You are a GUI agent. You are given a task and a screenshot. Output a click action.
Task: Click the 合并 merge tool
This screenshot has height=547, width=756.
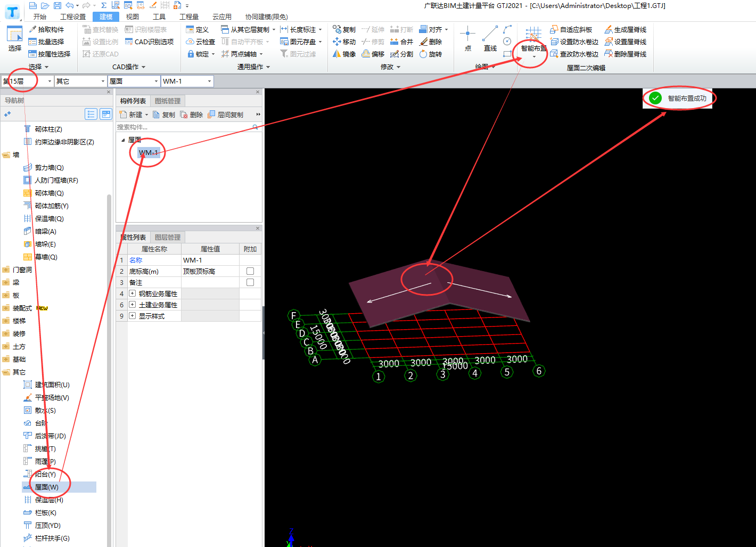pos(402,42)
